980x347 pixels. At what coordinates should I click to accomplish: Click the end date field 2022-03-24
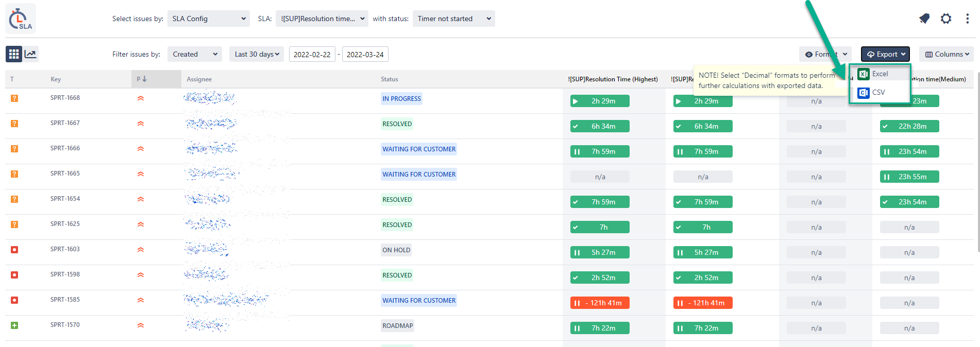point(365,54)
